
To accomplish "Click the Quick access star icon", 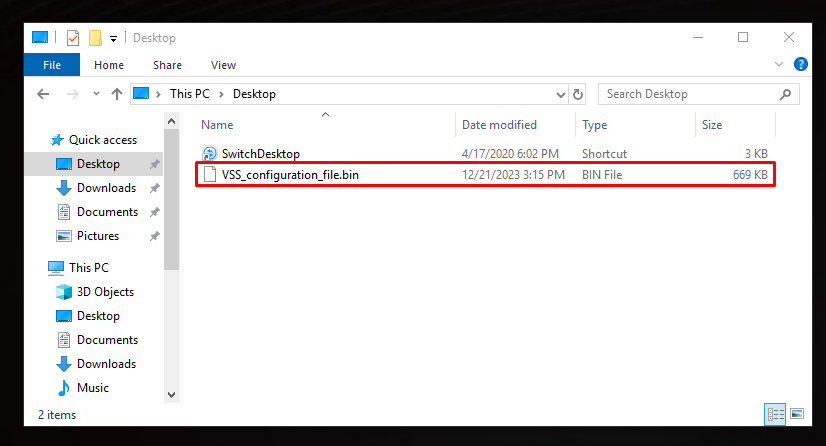I will click(57, 140).
